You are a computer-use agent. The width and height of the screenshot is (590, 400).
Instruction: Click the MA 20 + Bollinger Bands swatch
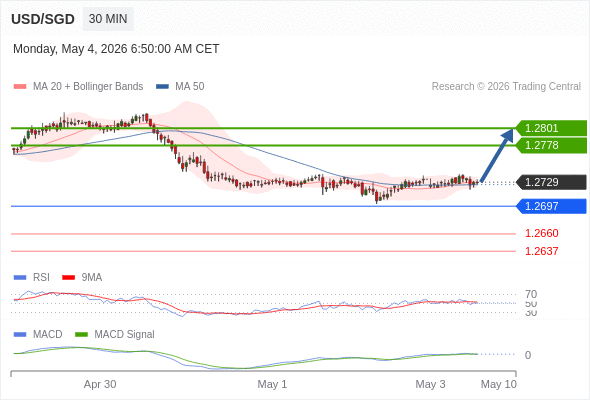[20, 87]
